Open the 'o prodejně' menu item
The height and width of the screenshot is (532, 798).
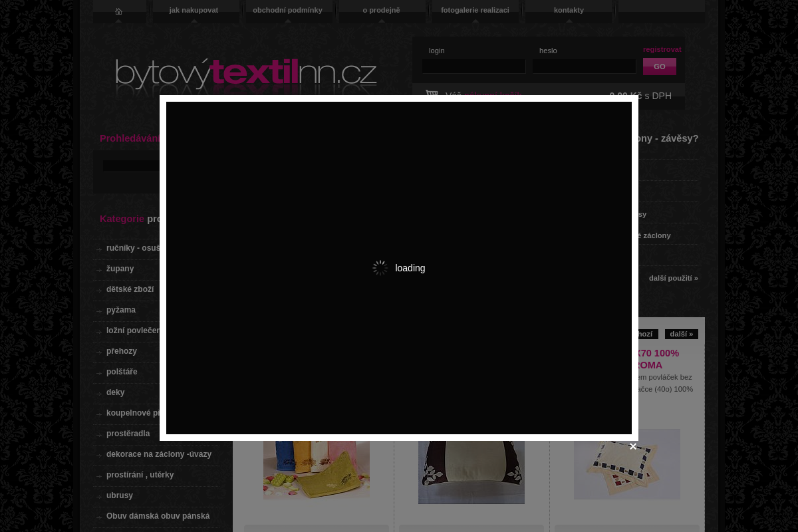381,10
